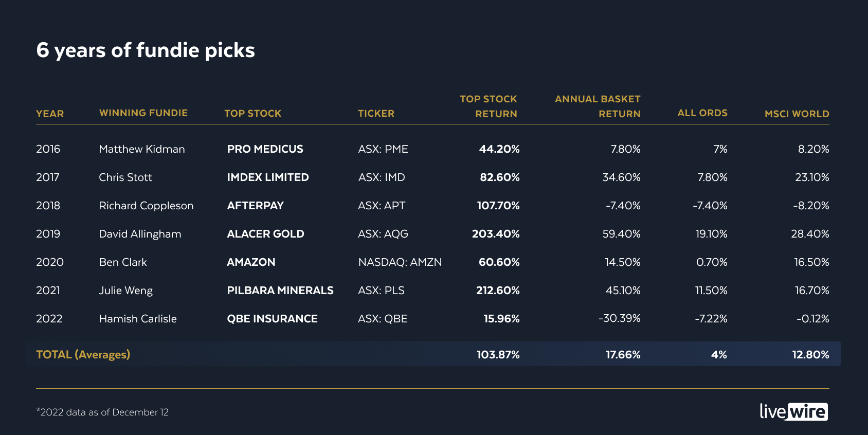Image resolution: width=868 pixels, height=435 pixels.
Task: Click the 2022 data footnote text
Action: (103, 412)
